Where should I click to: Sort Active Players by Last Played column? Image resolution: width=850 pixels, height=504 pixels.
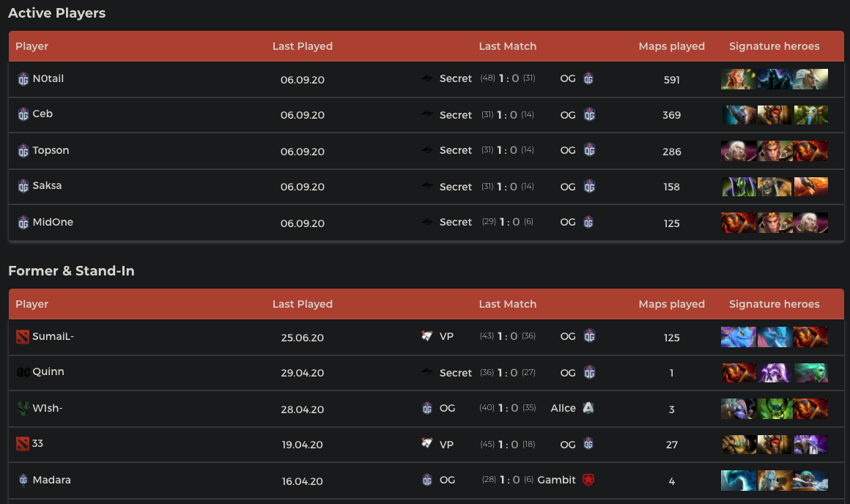pos(303,46)
